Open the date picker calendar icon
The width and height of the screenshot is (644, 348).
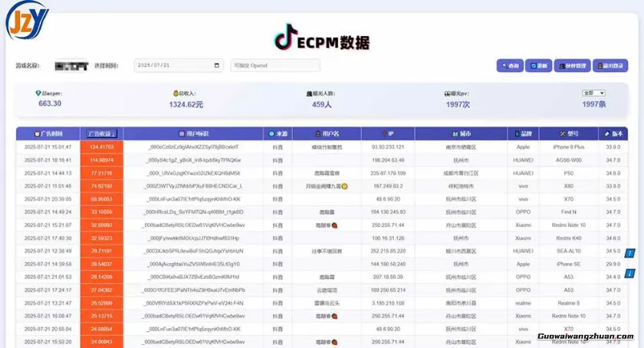(217, 65)
